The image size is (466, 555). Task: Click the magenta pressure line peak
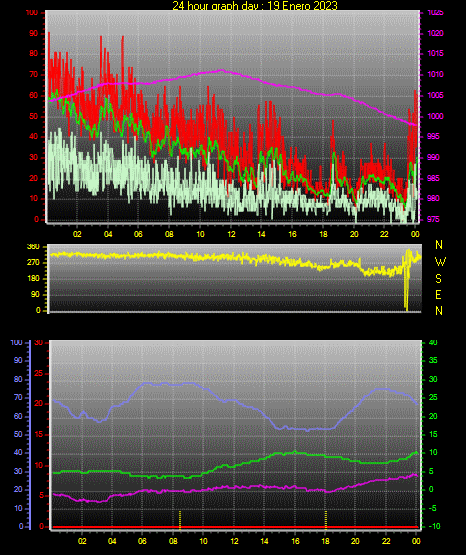tap(222, 70)
